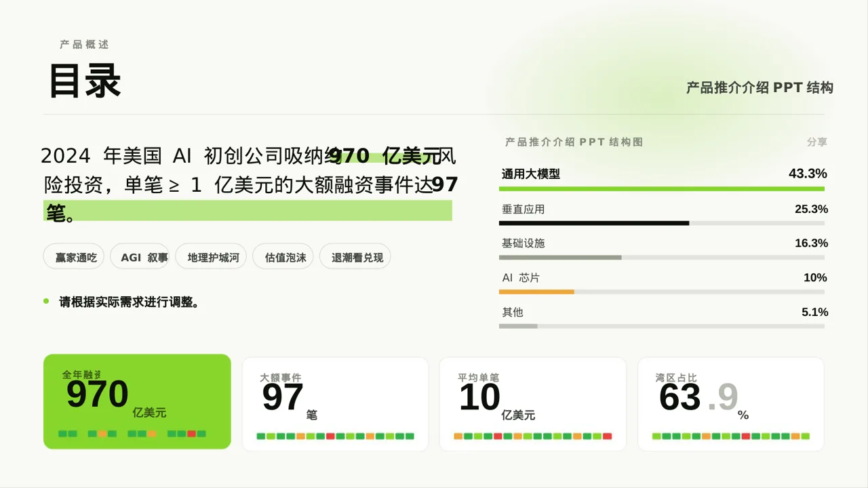Select the AI 芯片 row label
Screen dimensions: 868x488
click(521, 278)
